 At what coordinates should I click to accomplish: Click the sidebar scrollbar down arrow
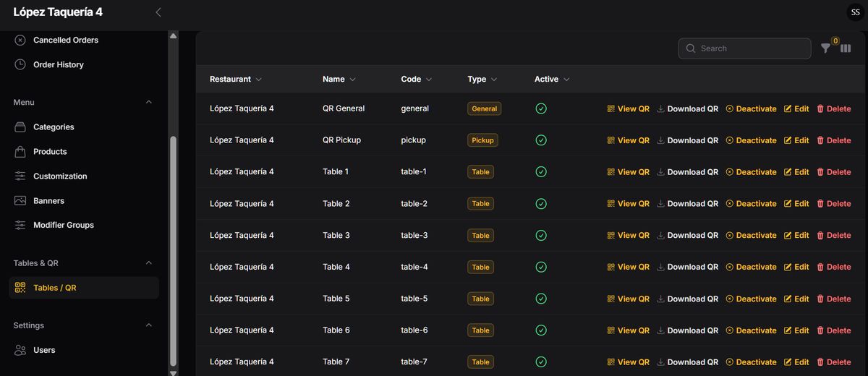click(x=173, y=372)
